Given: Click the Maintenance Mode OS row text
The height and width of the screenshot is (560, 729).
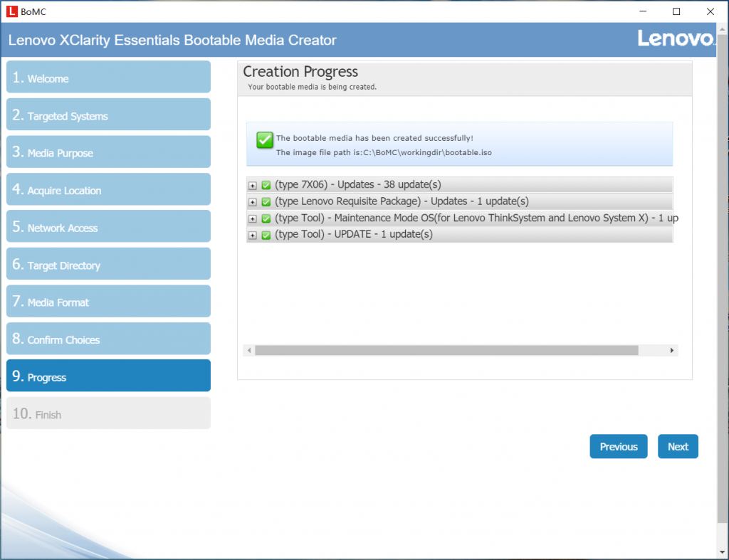Looking at the screenshot, I should click(476, 218).
